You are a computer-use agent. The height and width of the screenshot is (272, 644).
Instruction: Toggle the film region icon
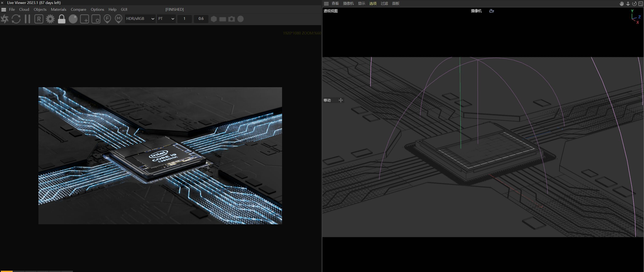(96, 19)
